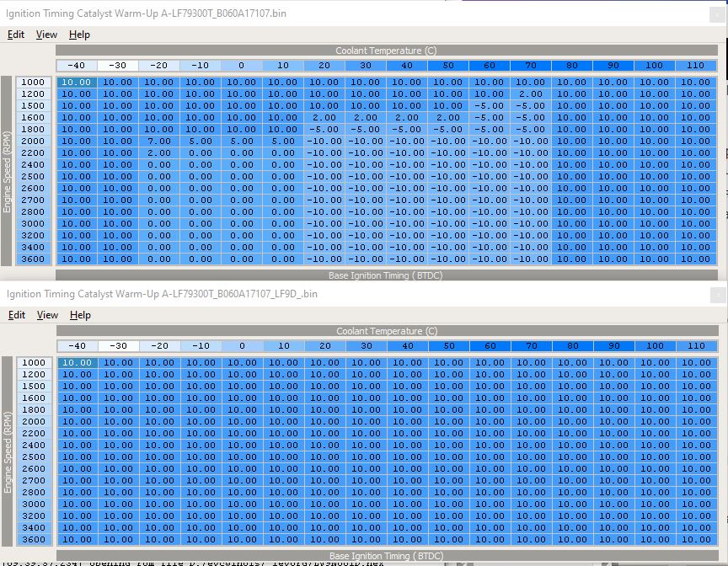Click Engine Speed (RPM) axis label in top window
The width and height of the screenshot is (728, 566).
(7, 172)
